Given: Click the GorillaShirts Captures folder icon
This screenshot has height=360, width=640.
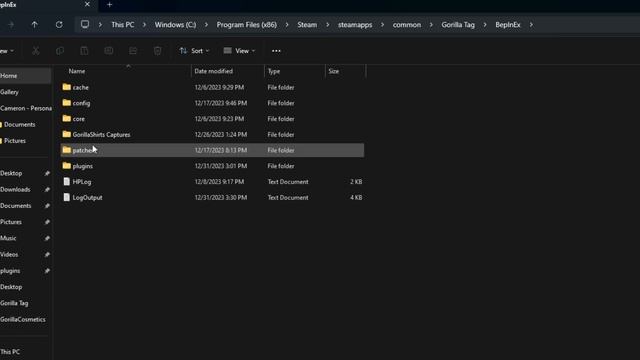Looking at the screenshot, I should tap(67, 134).
